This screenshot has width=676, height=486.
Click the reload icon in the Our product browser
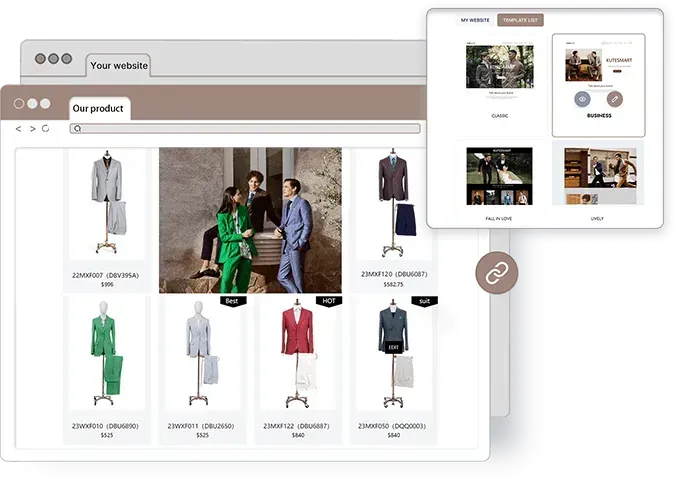click(x=45, y=129)
